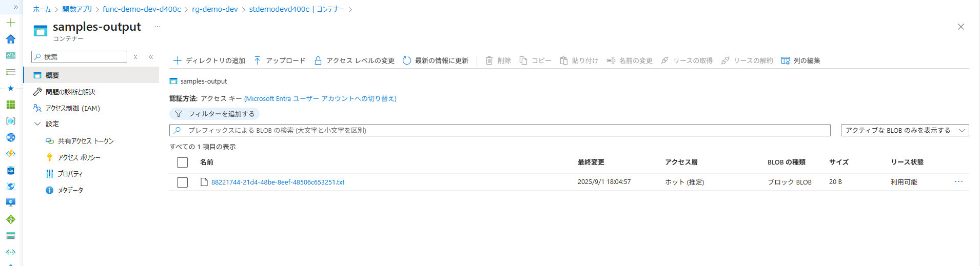The image size is (980, 266).
Task: Open Azure Cosmos DB icon in sidebar
Action: click(x=11, y=187)
